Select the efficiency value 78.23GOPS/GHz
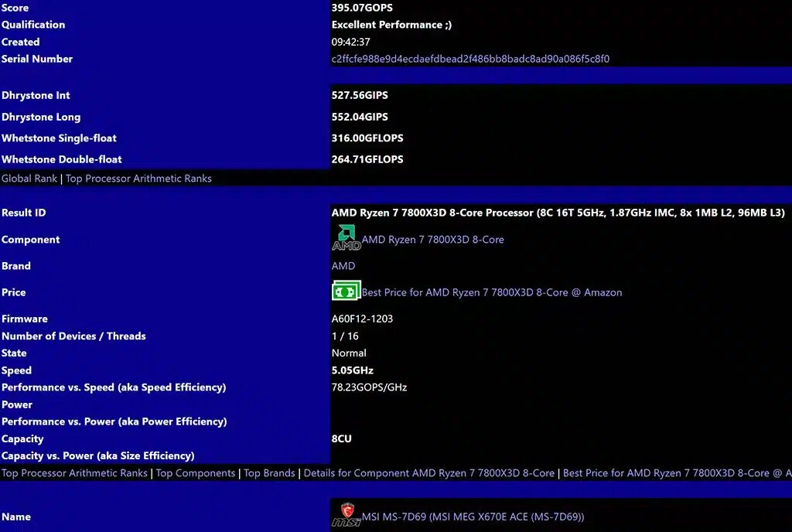 click(369, 387)
